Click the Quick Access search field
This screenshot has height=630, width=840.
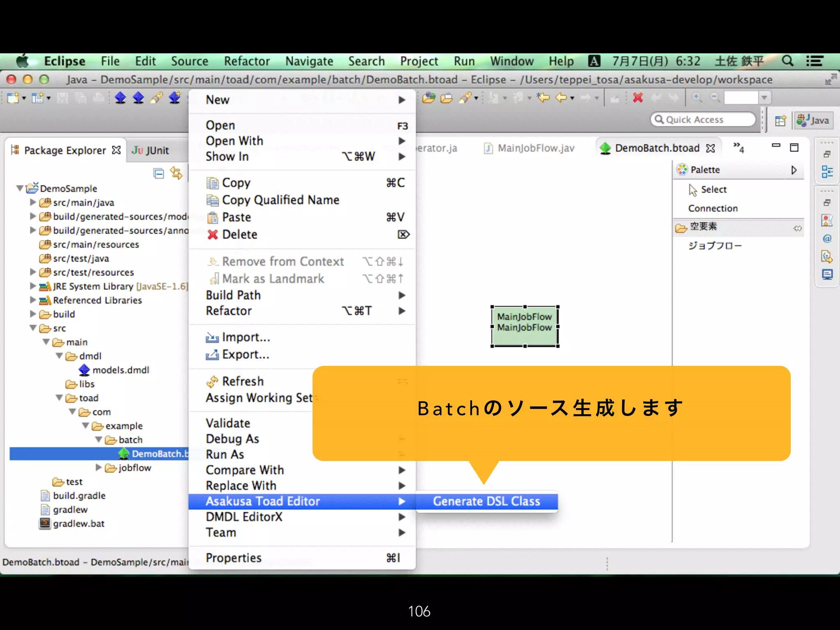(703, 119)
